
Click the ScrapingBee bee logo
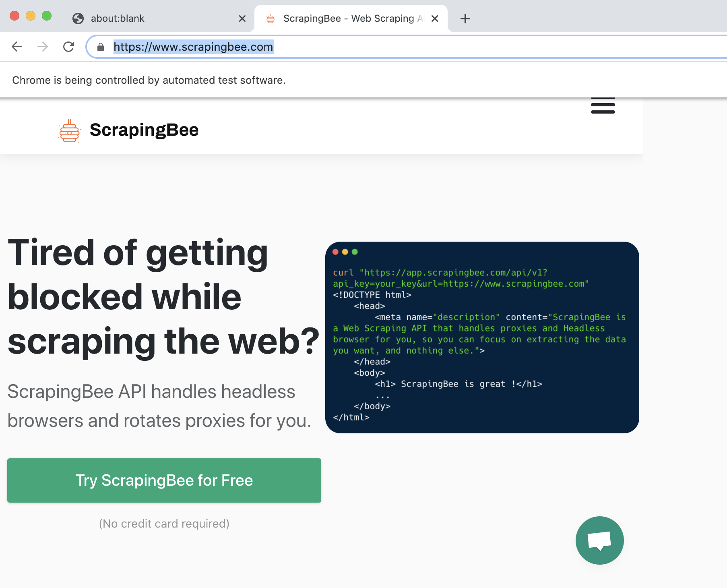[x=69, y=130]
